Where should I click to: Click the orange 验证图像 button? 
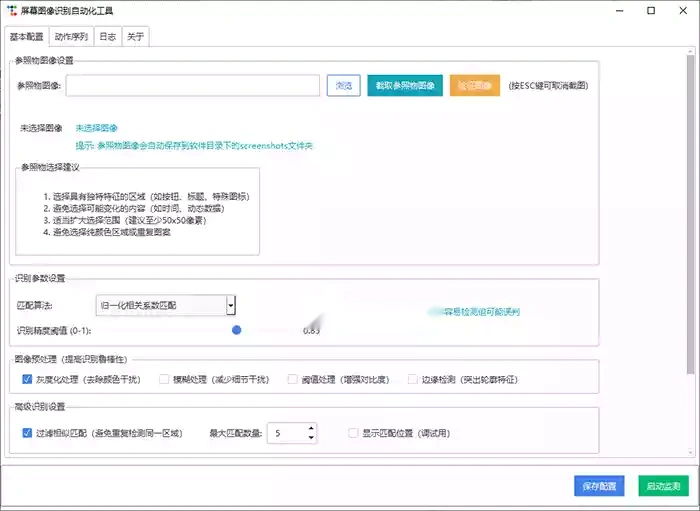pos(475,86)
